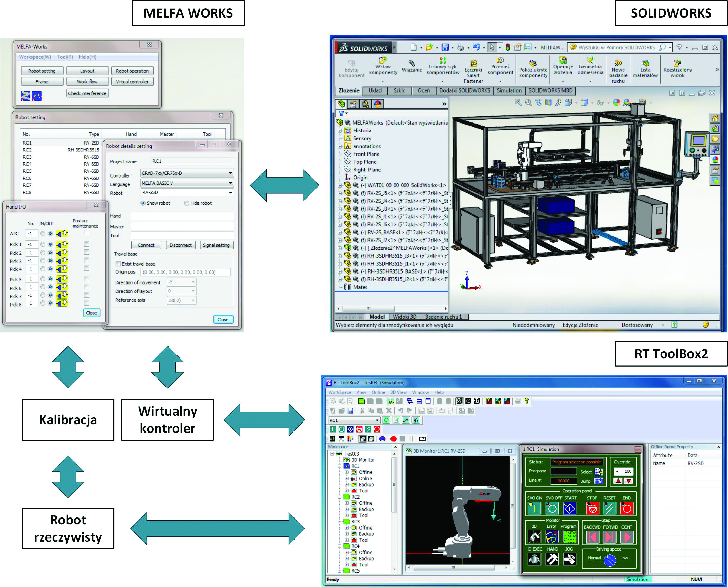Click the red record icon in RT ToolBox2 toolbar
This screenshot has height=587, width=728.
click(394, 439)
